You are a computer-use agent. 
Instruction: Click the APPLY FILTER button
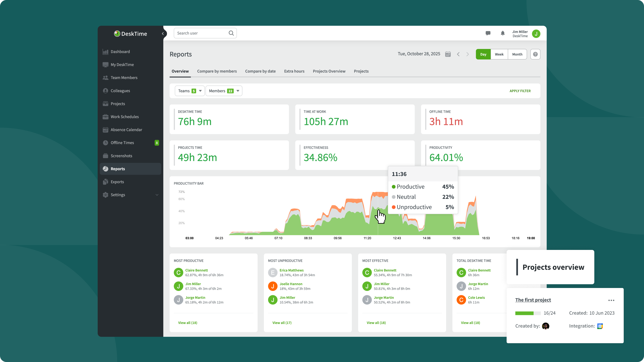pos(520,91)
